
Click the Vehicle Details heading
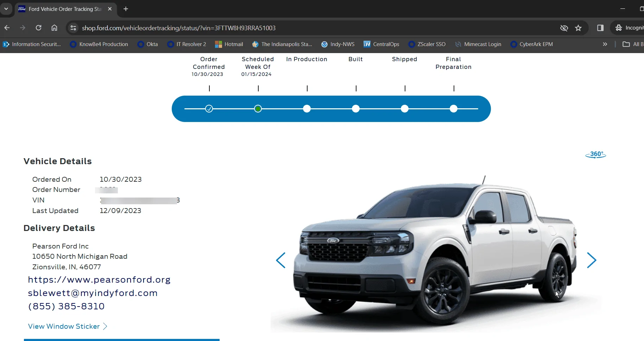[58, 161]
